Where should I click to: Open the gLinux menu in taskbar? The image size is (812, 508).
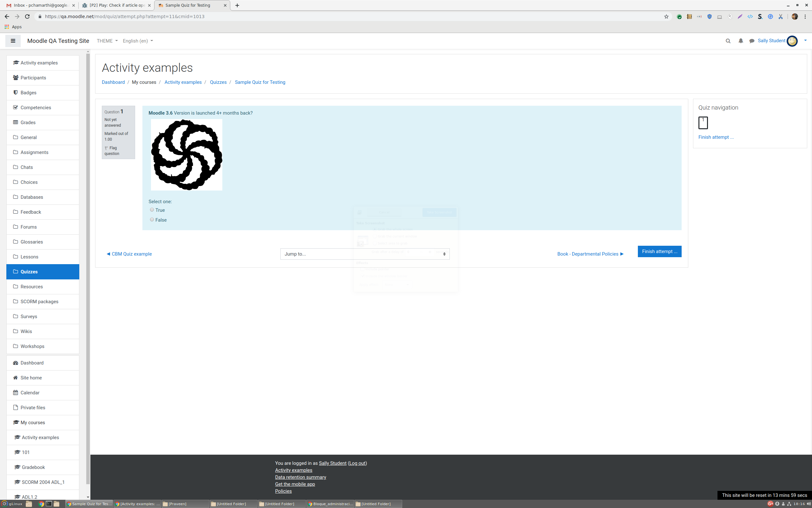pos(12,504)
